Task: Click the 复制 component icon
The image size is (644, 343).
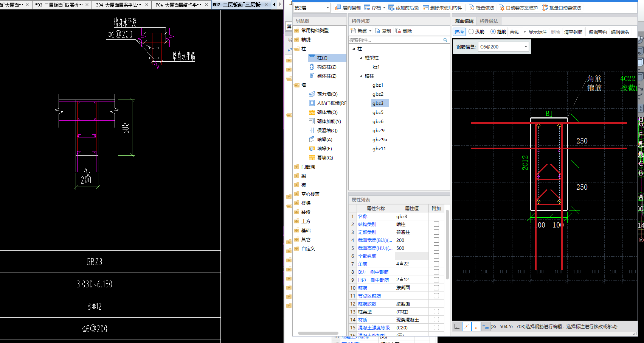Action: [377, 31]
